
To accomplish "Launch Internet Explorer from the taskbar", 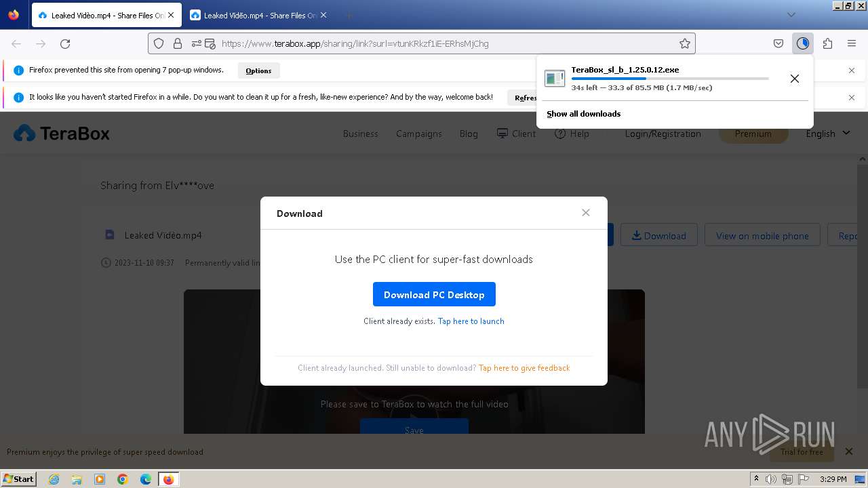I will click(54, 479).
